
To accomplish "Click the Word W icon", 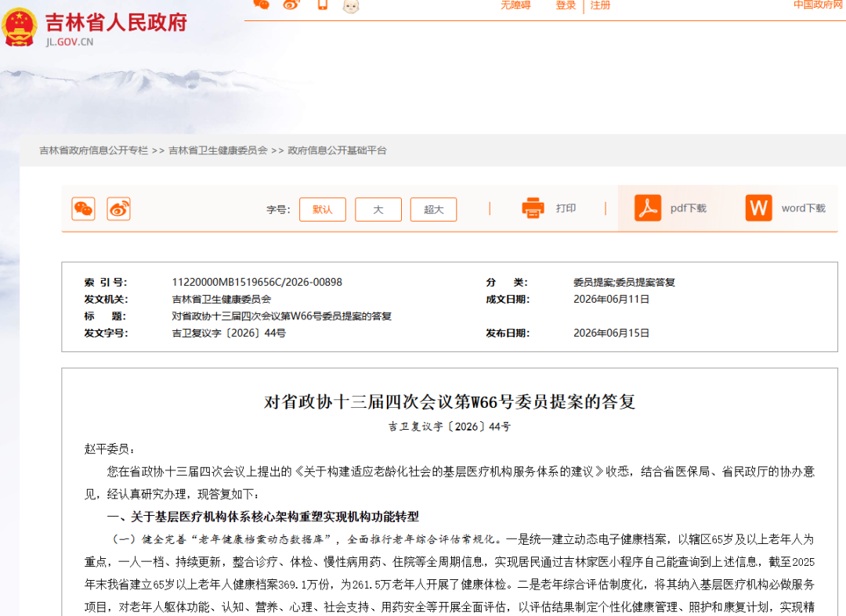I will [758, 208].
